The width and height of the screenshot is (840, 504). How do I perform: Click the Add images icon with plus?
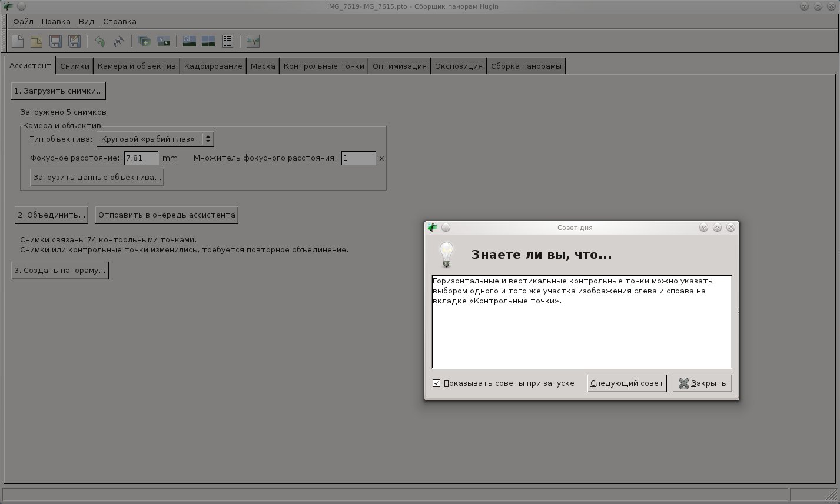(144, 41)
